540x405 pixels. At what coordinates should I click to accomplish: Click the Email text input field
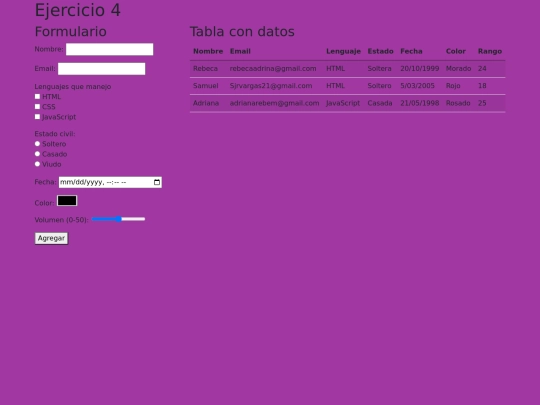click(x=102, y=69)
